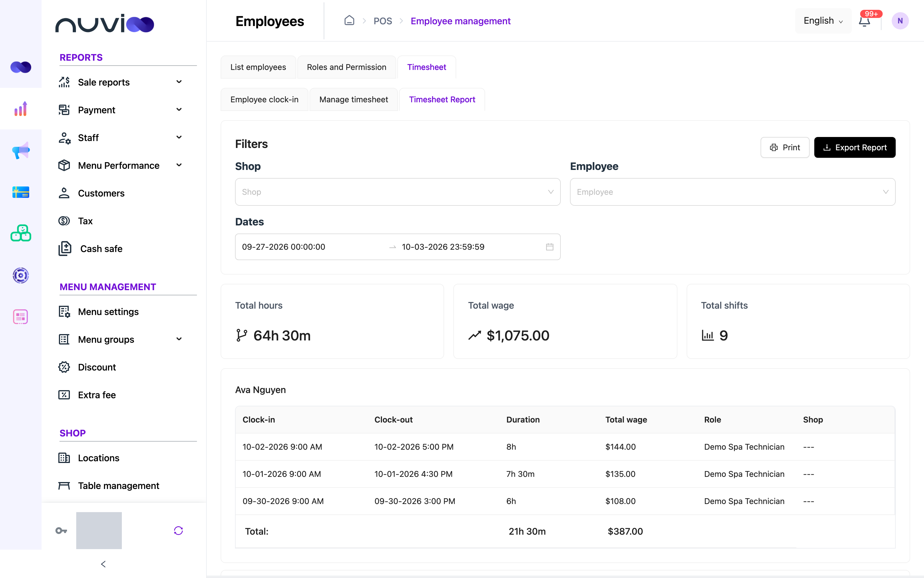
Task: Click the Export Report button
Action: pyautogui.click(x=854, y=148)
